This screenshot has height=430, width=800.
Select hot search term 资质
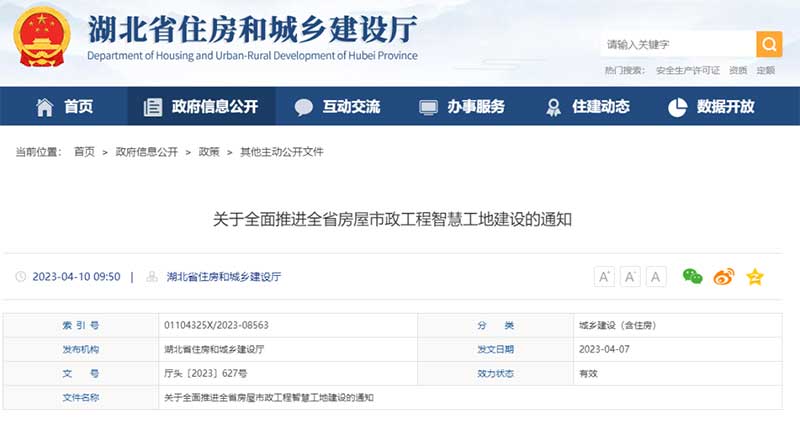coord(738,70)
